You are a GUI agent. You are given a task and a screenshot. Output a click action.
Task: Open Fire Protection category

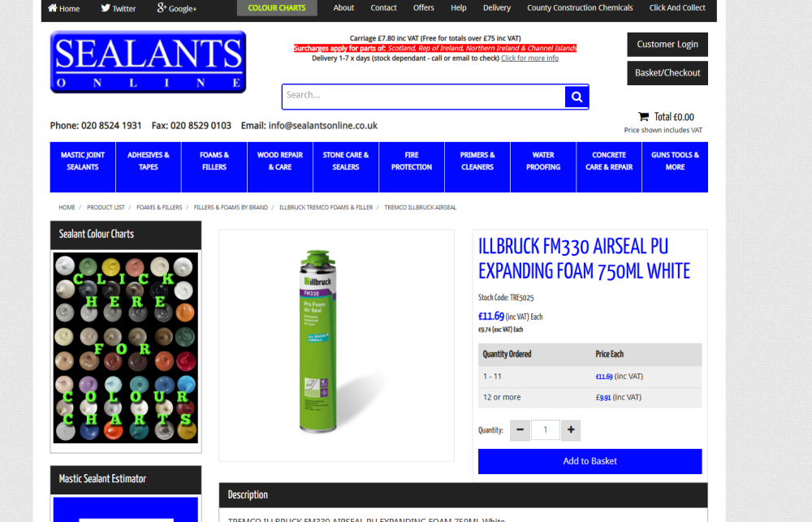tap(412, 167)
